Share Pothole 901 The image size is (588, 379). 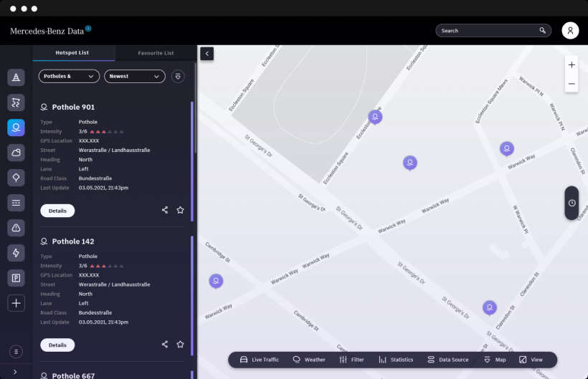[165, 210]
